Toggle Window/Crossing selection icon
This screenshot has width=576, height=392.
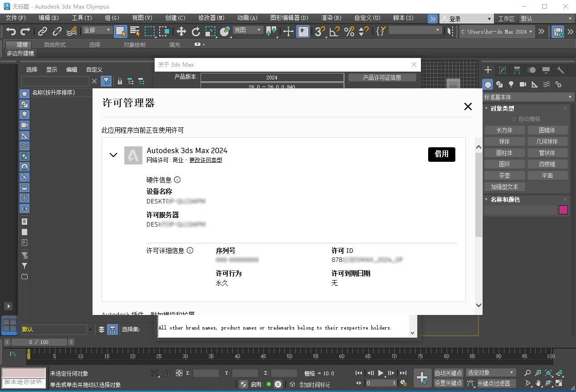click(x=164, y=31)
